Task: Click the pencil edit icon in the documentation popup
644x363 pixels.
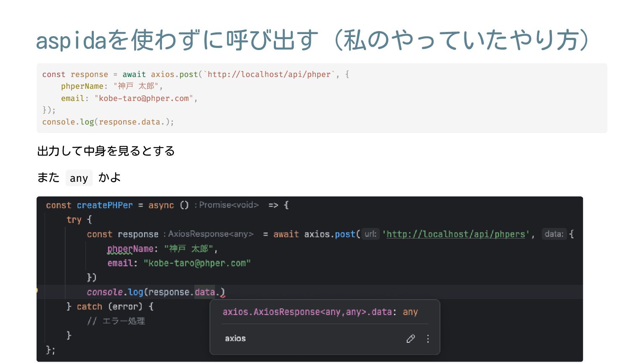Action: point(411,339)
